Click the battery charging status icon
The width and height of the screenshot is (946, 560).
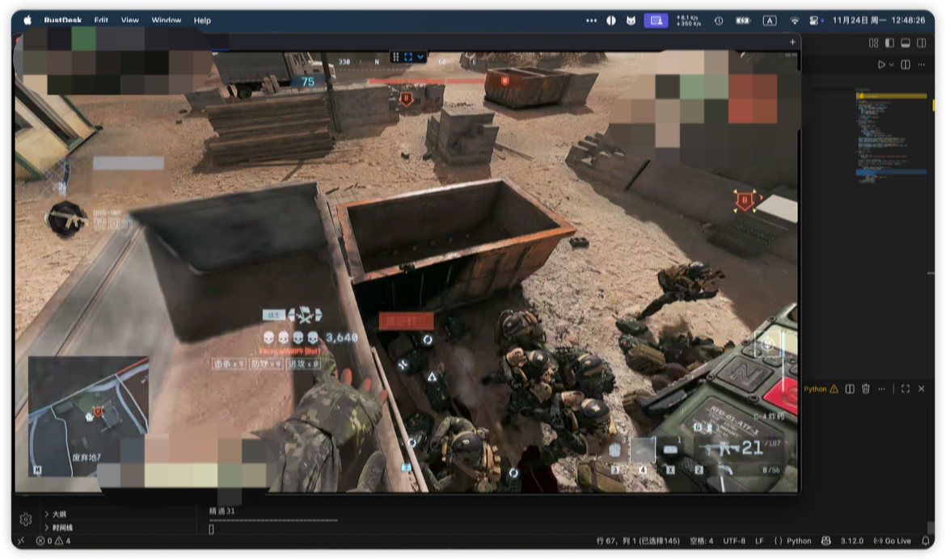[743, 20]
